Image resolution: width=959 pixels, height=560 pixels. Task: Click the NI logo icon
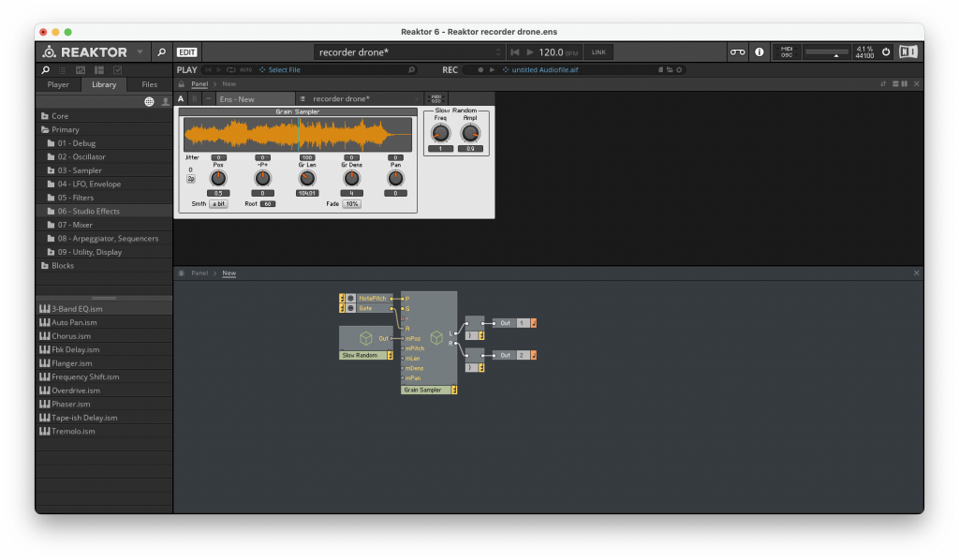coord(908,52)
